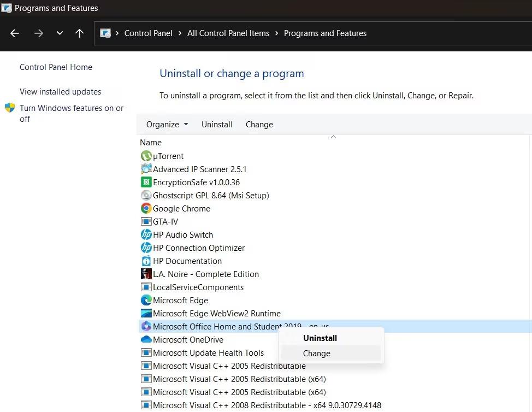Viewport: 532px width, 412px height.
Task: Click the LocalServiceComponents icon
Action: (146, 287)
